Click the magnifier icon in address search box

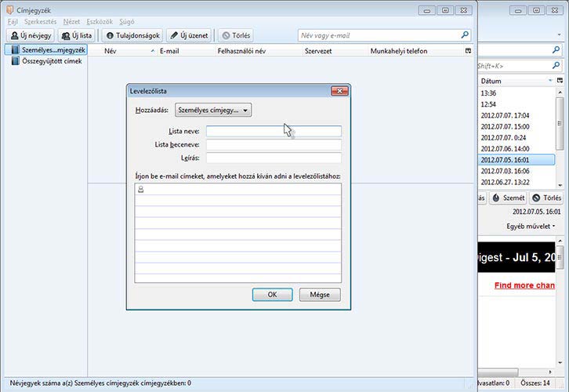465,35
